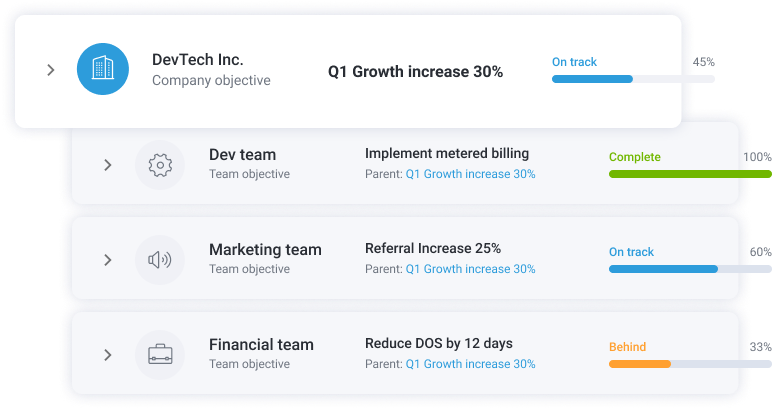The image size is (772, 409).
Task: Click the Marketing team 60% progress bar
Action: coord(690,269)
